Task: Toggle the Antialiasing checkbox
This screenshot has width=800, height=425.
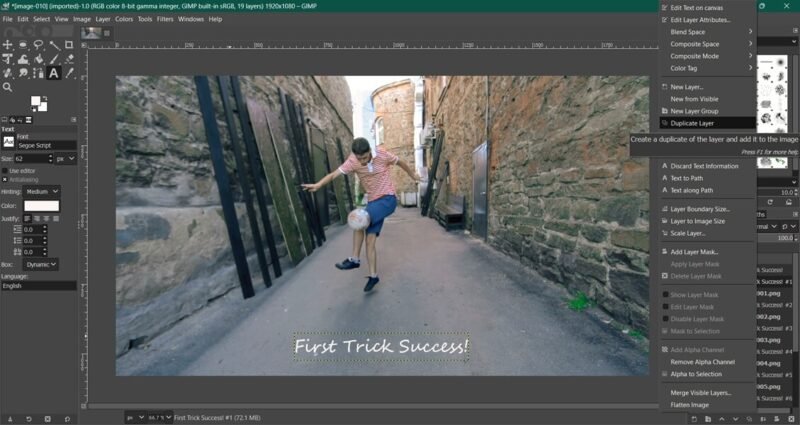Action: click(5, 180)
